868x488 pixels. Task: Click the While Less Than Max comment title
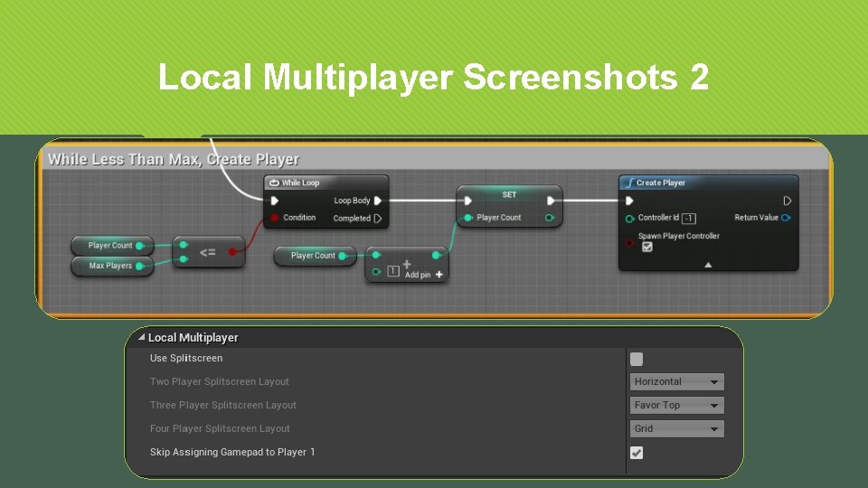click(174, 159)
